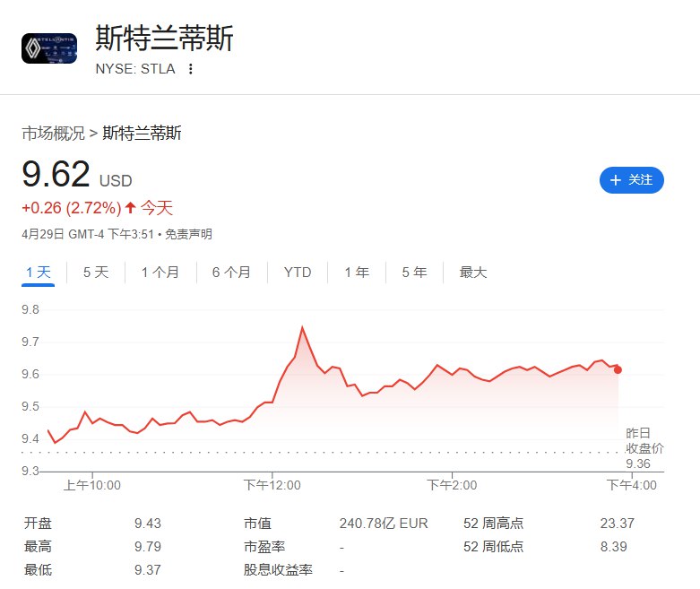Click the 昨日收盘价 9.36 label
The height and width of the screenshot is (589, 700).
644,448
